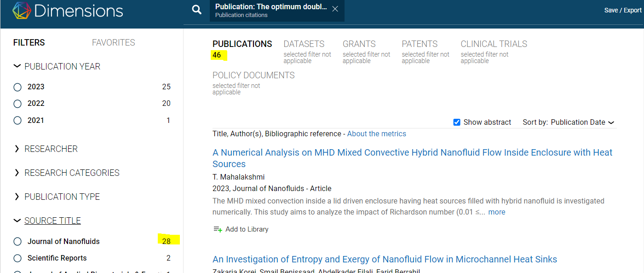Select the 2023 publication year filter
The image size is (644, 273).
click(17, 87)
